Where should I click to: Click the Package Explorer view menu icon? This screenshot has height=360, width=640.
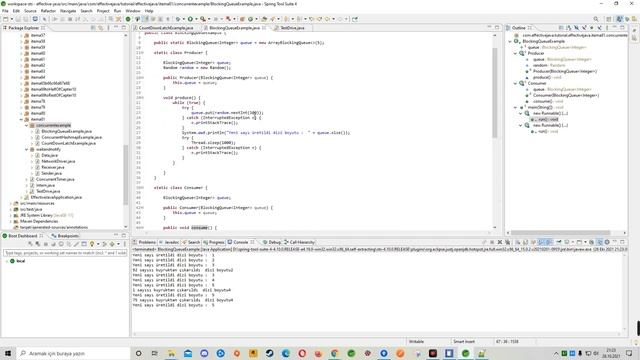tap(108, 28)
